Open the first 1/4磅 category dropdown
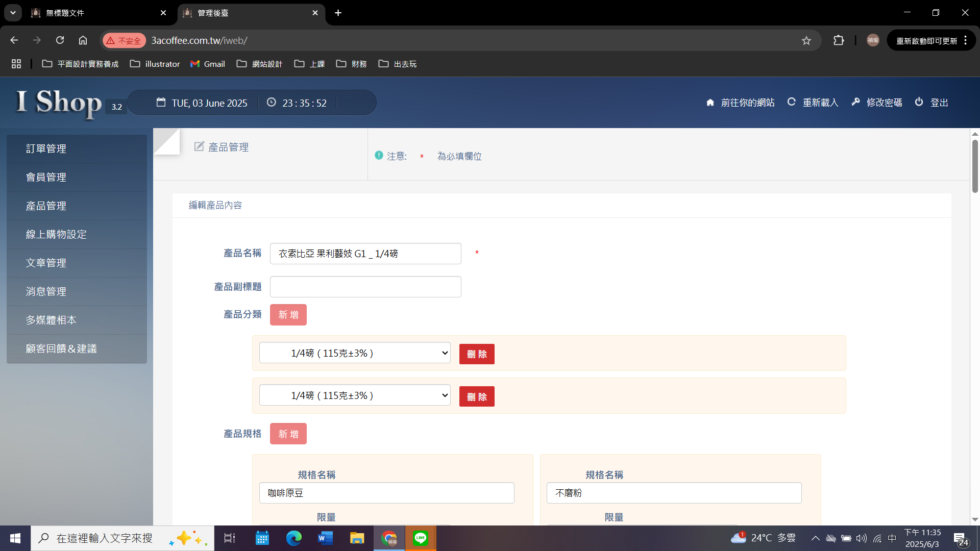 coord(355,353)
